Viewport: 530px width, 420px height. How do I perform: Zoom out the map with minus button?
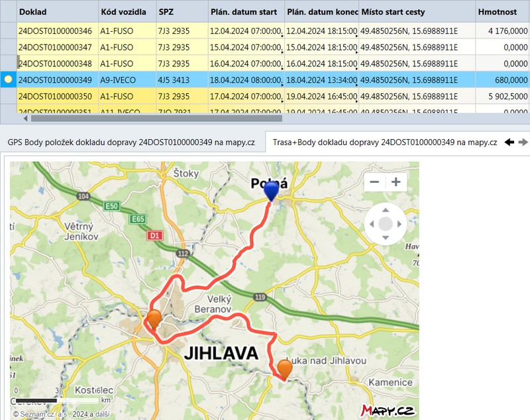(x=374, y=182)
